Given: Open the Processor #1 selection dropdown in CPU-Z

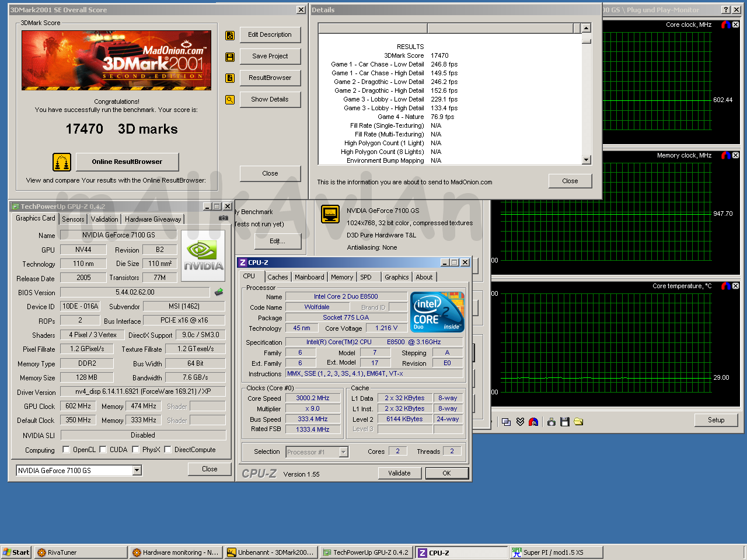Looking at the screenshot, I should click(x=343, y=452).
